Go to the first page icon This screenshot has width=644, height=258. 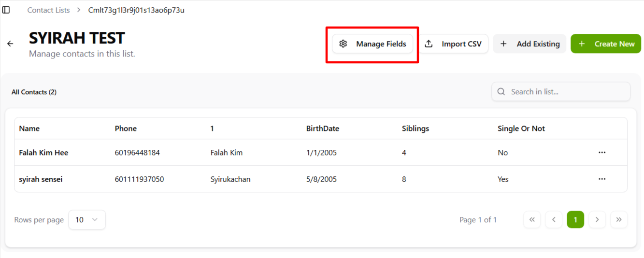point(532,220)
